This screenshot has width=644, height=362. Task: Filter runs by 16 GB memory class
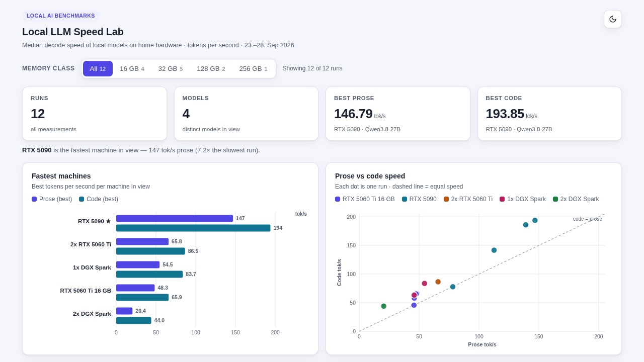click(x=132, y=68)
